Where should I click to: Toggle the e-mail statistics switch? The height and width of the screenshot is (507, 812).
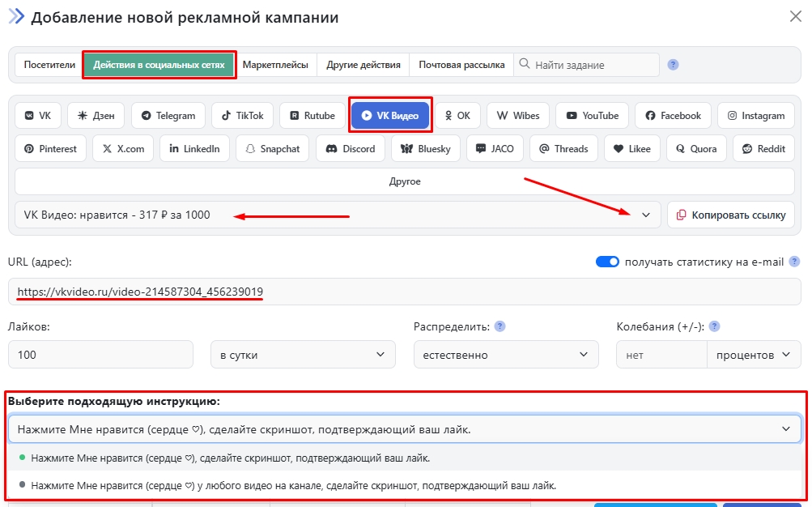pyautogui.click(x=607, y=262)
